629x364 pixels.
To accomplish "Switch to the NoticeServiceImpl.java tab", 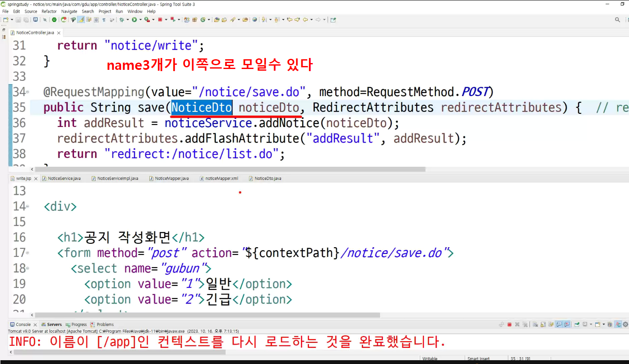I will tap(115, 179).
